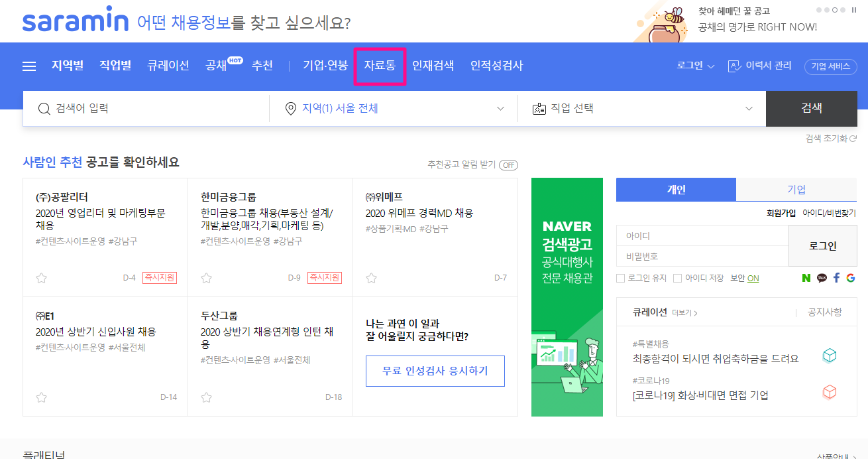The image size is (868, 459).
Task: Open the 기업·연봉 menu
Action: (x=325, y=66)
